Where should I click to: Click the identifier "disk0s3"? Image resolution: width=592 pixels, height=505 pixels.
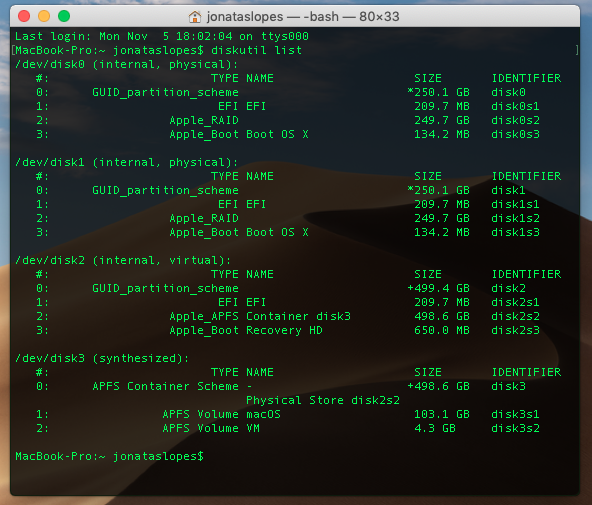click(515, 134)
